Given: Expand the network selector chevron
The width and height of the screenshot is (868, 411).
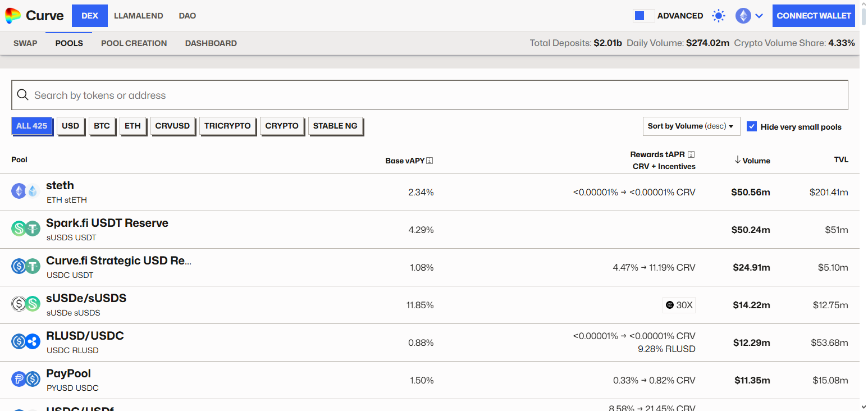Looking at the screenshot, I should (x=759, y=16).
